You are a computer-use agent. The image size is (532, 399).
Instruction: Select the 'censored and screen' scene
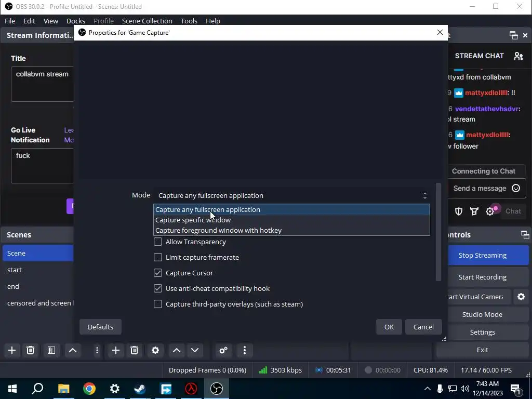[x=38, y=303]
